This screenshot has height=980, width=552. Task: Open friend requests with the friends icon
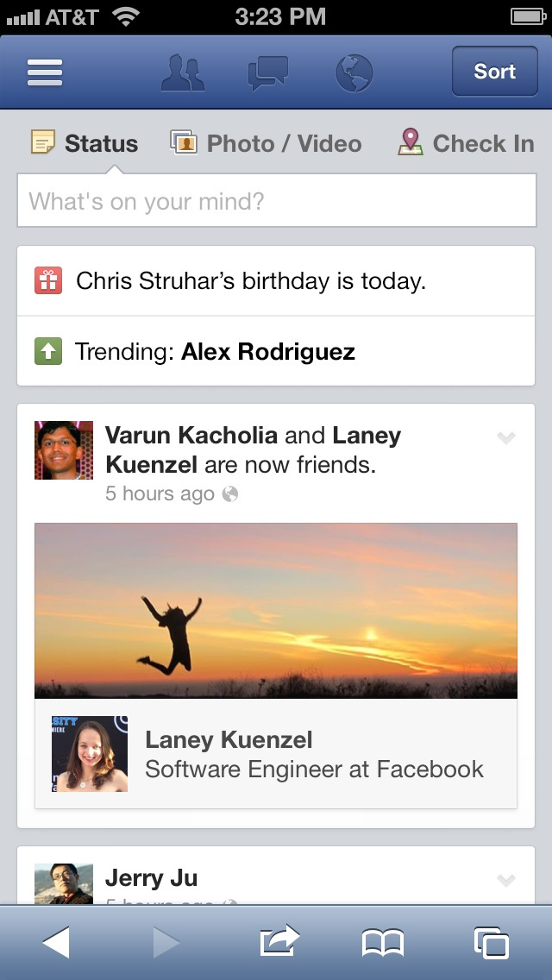181,72
